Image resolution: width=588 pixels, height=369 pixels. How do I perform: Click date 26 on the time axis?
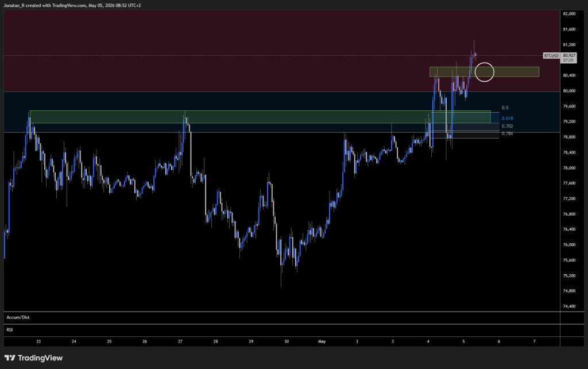click(x=145, y=341)
